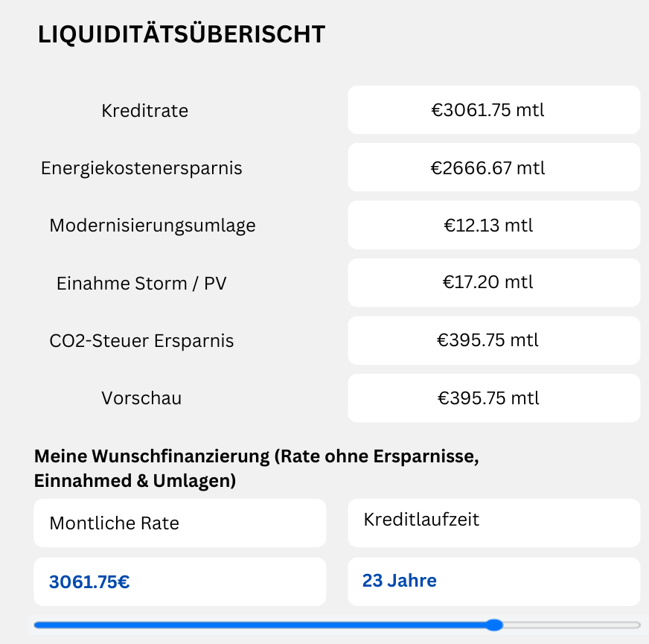
Task: Select the Energiekostenersparnis label
Action: coord(141,168)
